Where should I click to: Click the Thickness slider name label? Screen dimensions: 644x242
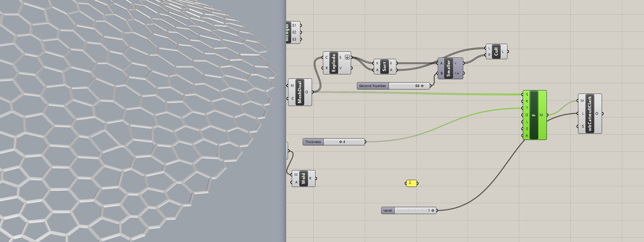point(313,142)
